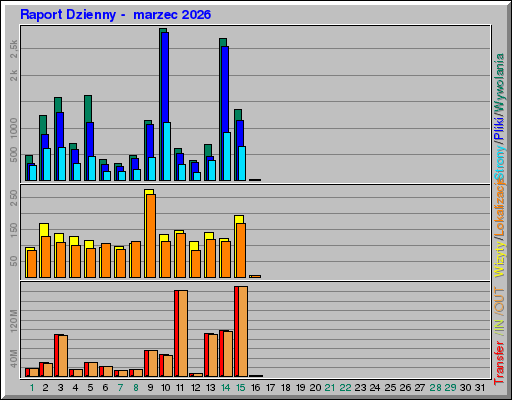This screenshot has height=400, width=512.
Task: Click day label 24 on the x-axis
Action: 375,388
